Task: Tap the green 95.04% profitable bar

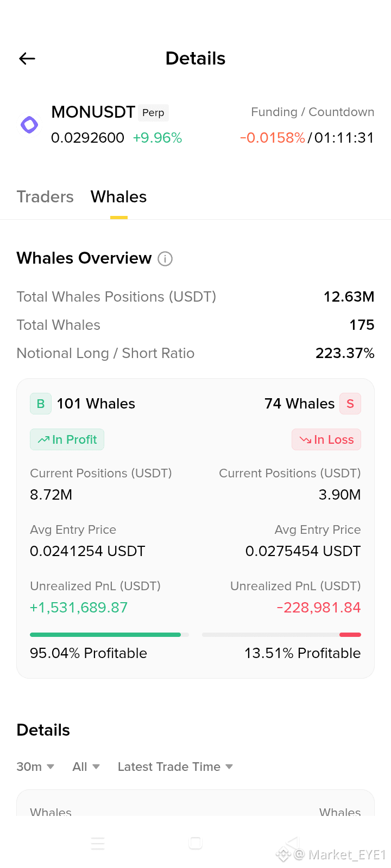Action: pyautogui.click(x=109, y=635)
